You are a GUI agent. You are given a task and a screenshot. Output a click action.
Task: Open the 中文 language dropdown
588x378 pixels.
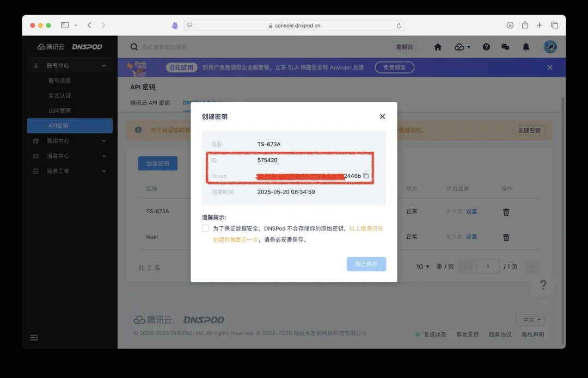pyautogui.click(x=529, y=320)
